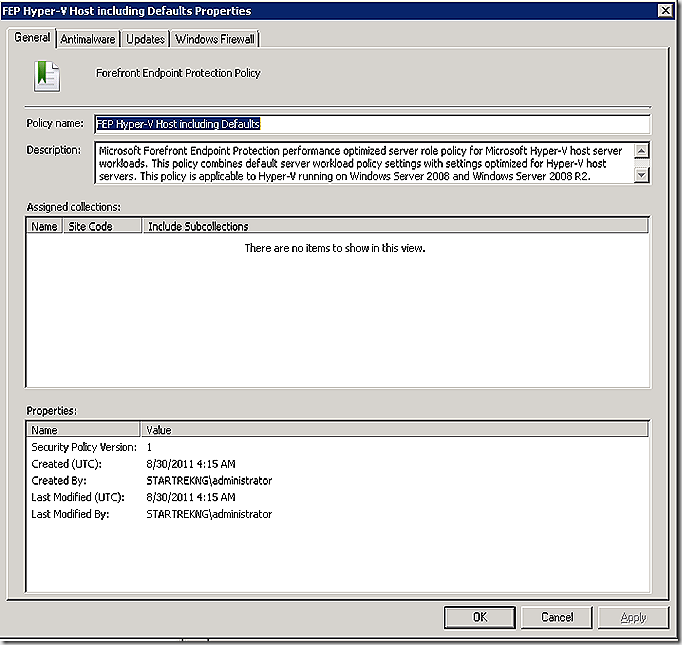The height and width of the screenshot is (645, 682).
Task: Select the Last Modified (UTC) row
Action: point(338,497)
